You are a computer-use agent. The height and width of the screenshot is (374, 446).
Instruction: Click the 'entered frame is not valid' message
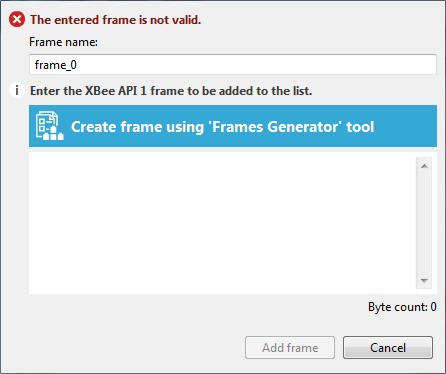tap(115, 20)
